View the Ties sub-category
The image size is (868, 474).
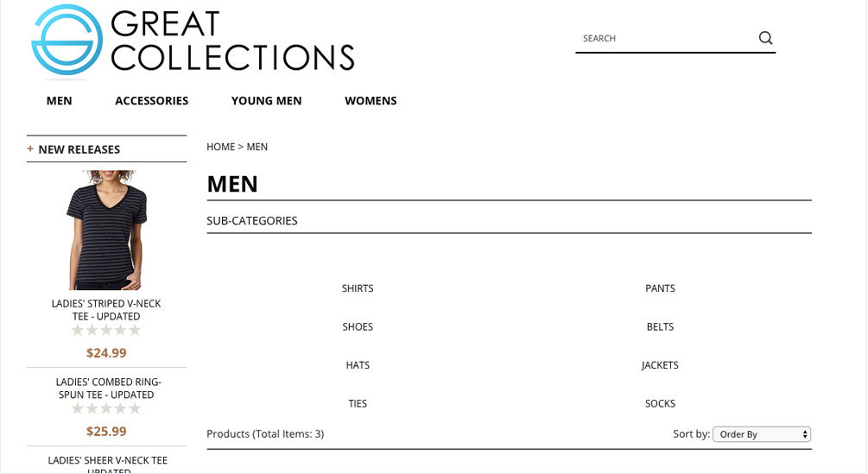358,403
